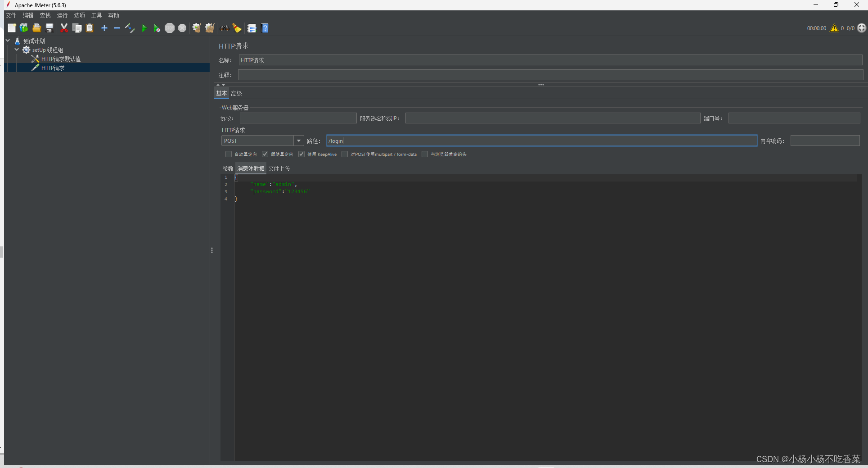Click the Paste clipboard icon
868x468 pixels.
(90, 28)
